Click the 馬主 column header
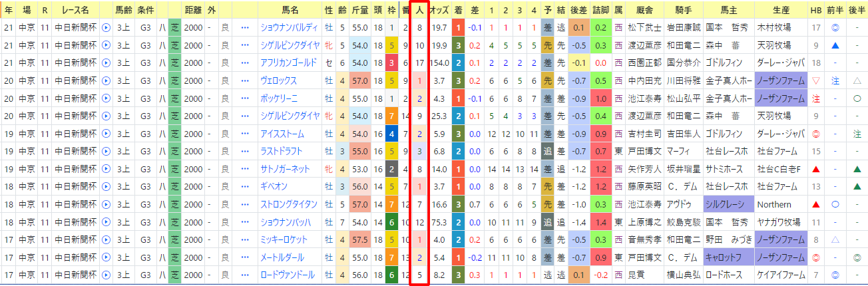The image size is (868, 286). (x=728, y=11)
